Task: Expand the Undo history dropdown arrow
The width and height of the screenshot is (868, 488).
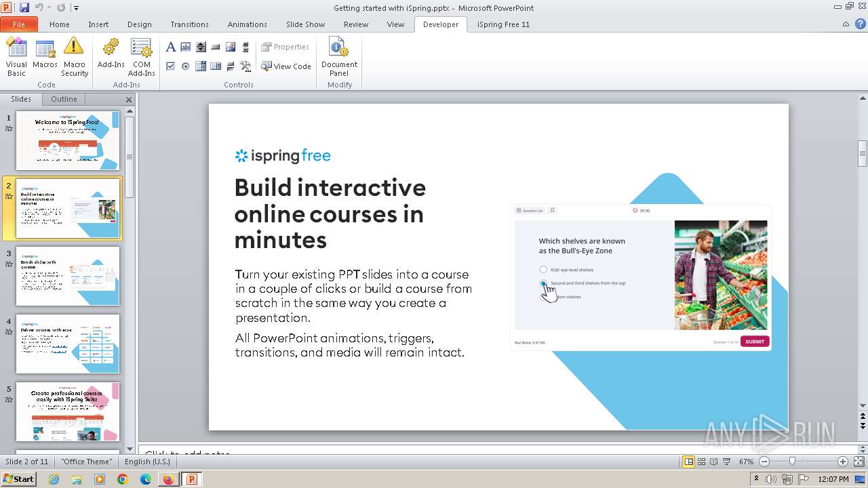Action: [x=49, y=8]
